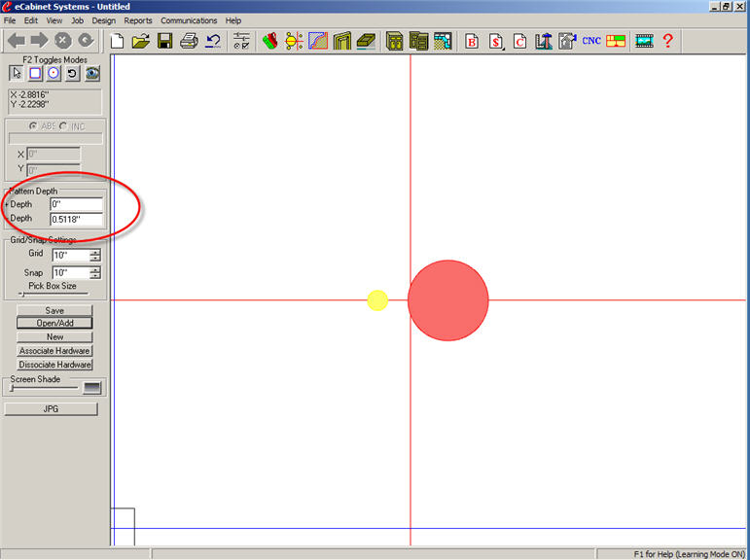Click the red question mark help icon
The image size is (750, 560).
click(x=668, y=41)
